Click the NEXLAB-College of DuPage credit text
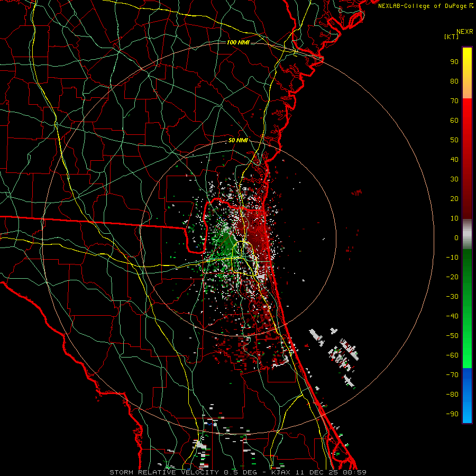476x476 pixels. click(425, 6)
